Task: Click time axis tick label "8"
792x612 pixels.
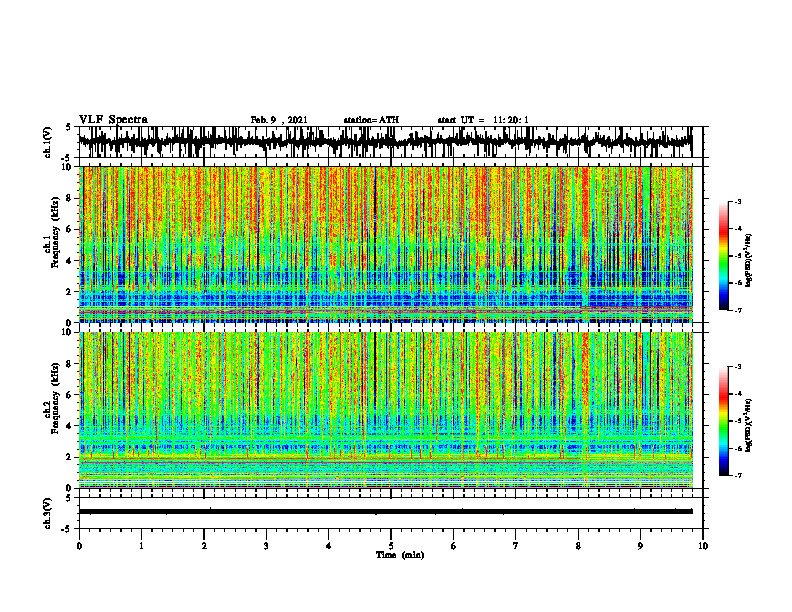Action: [x=578, y=546]
